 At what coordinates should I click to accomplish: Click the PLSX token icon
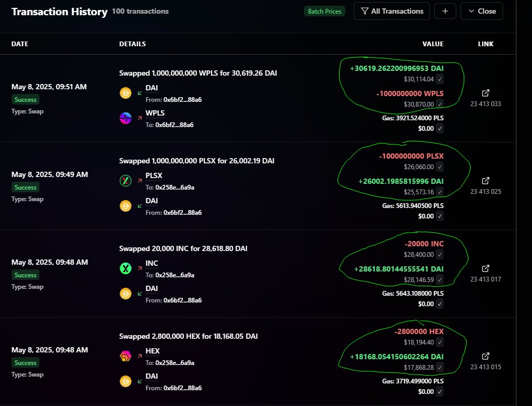pos(126,181)
